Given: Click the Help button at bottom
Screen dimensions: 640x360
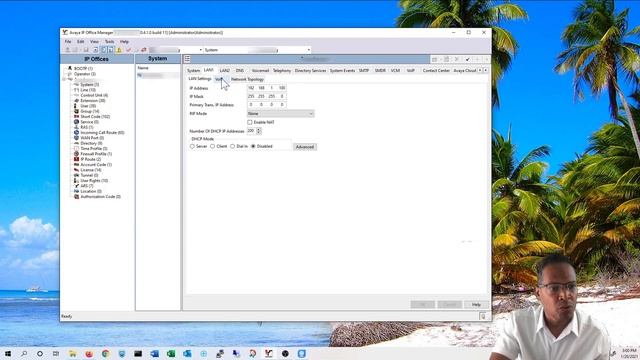Looking at the screenshot, I should [476, 304].
